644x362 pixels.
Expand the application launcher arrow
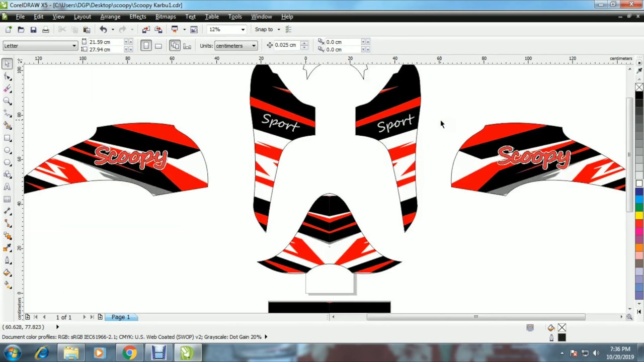coord(184,30)
